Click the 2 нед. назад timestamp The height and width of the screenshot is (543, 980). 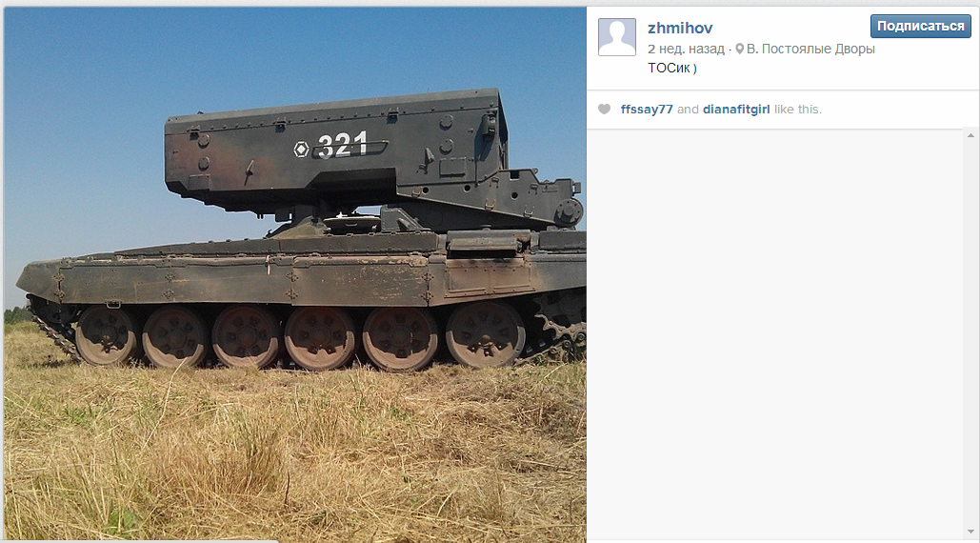(x=686, y=49)
